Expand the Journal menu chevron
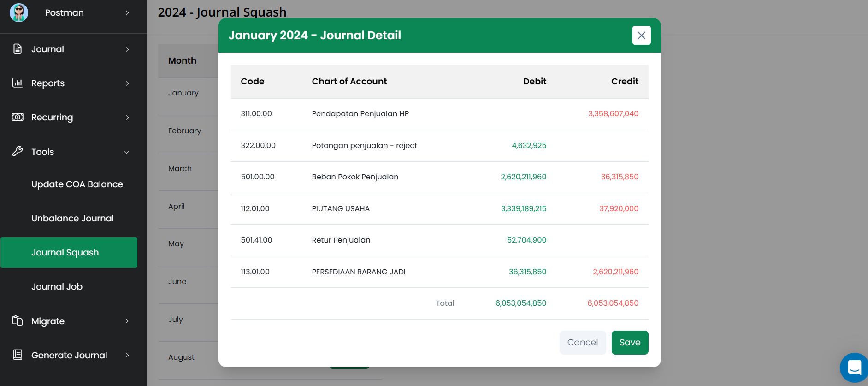 tap(127, 49)
